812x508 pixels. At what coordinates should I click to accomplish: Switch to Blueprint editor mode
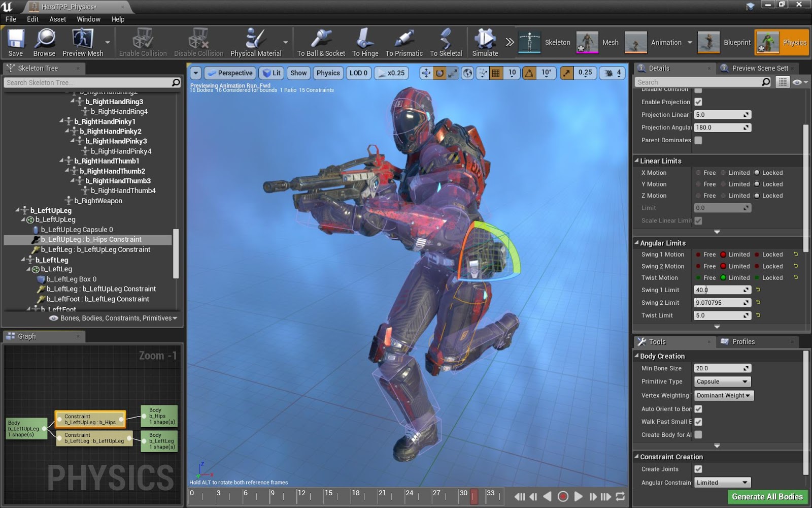(724, 42)
